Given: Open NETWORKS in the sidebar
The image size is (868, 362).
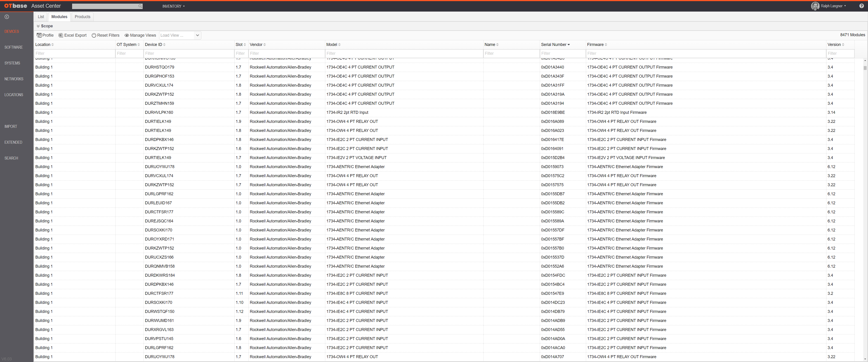Looking at the screenshot, I should (x=14, y=79).
